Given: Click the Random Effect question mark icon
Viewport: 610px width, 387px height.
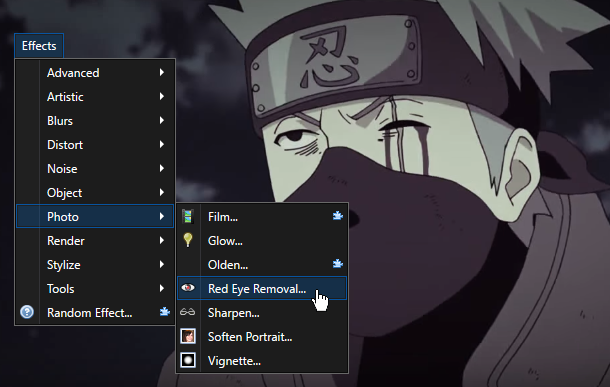Looking at the screenshot, I should pos(27,312).
